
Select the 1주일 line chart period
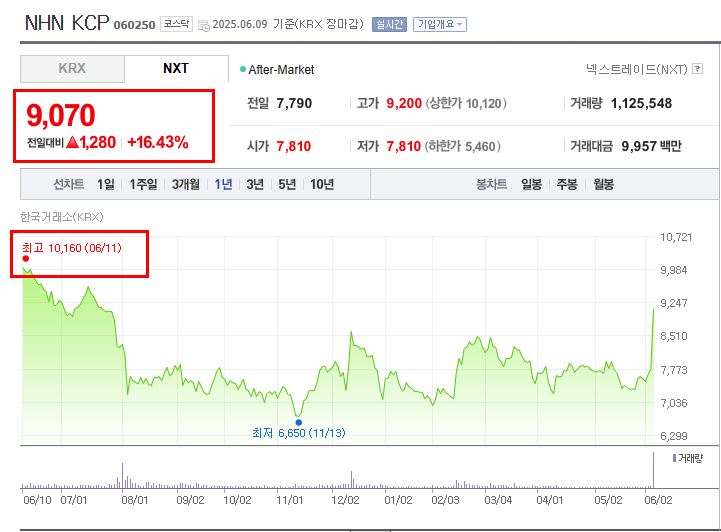click(x=143, y=184)
